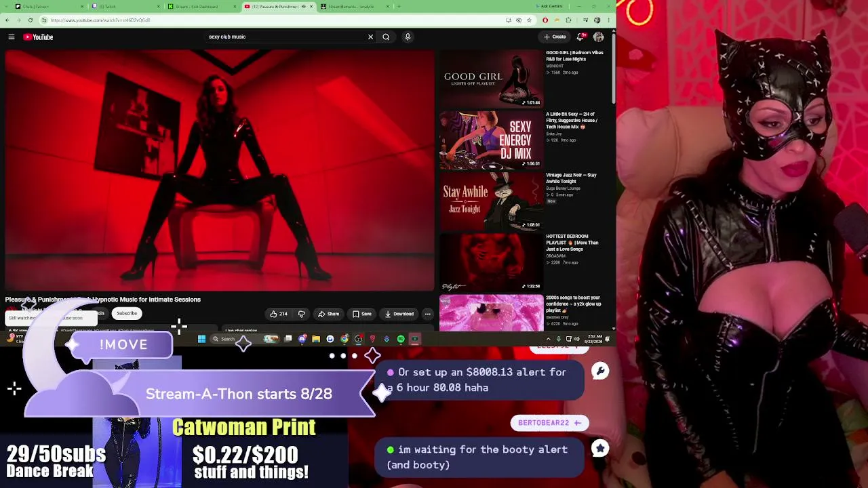Switch to the Twitch browser tab
The height and width of the screenshot is (488, 868).
click(x=126, y=7)
